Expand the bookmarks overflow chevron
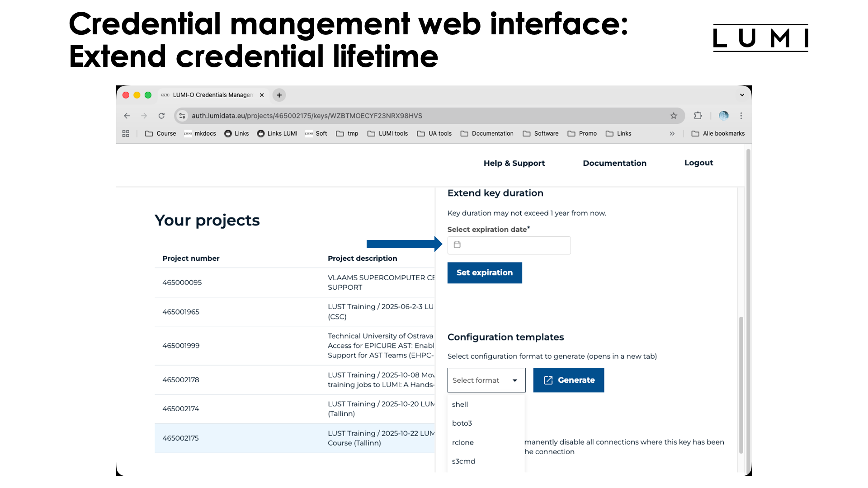This screenshot has height=488, width=868. tap(672, 133)
